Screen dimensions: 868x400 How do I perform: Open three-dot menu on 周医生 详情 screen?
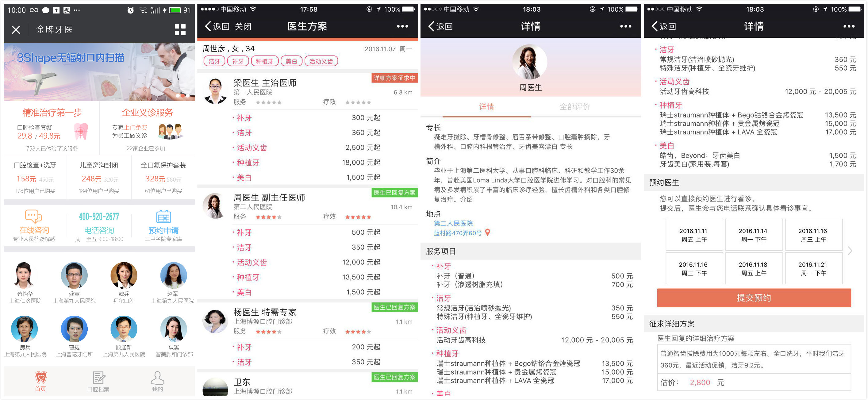coord(625,26)
